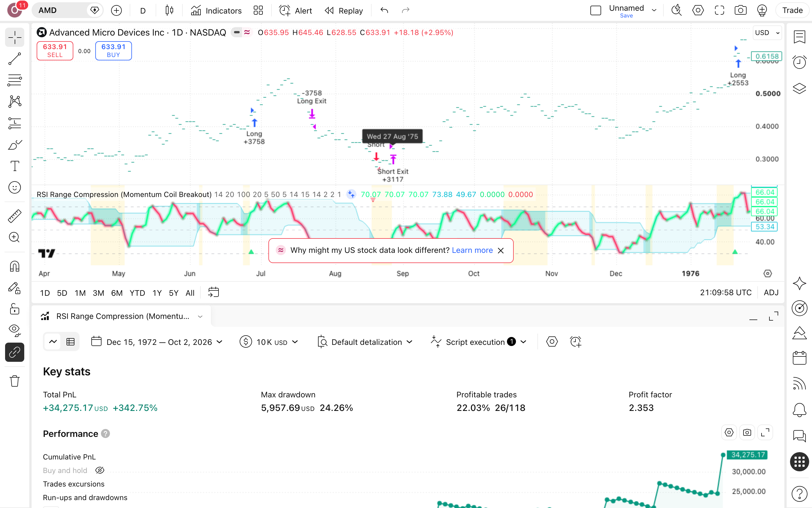The height and width of the screenshot is (508, 812).
Task: Toggle hide all drawings eye icon
Action: (x=14, y=330)
